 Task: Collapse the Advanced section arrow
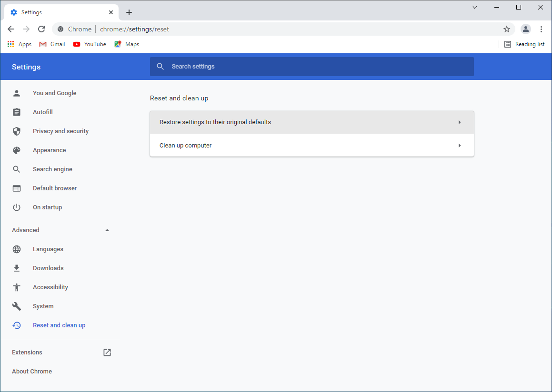107,230
